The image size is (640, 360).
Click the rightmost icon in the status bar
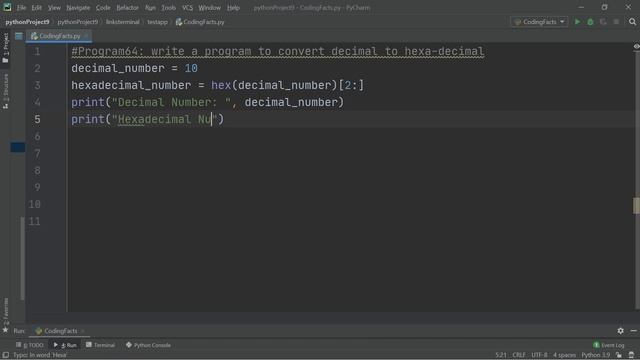tap(631, 355)
